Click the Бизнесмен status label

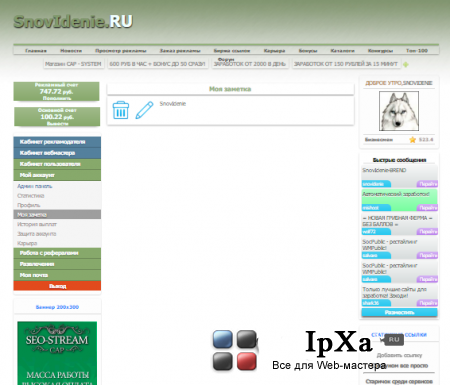coord(379,140)
